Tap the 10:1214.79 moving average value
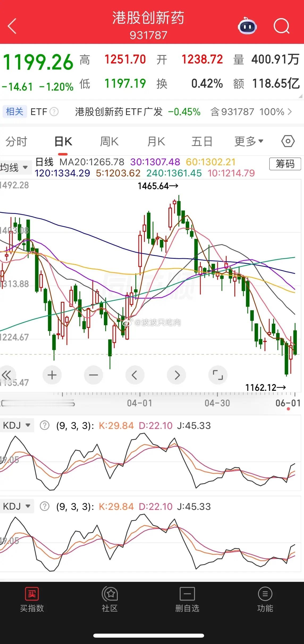 [231, 173]
